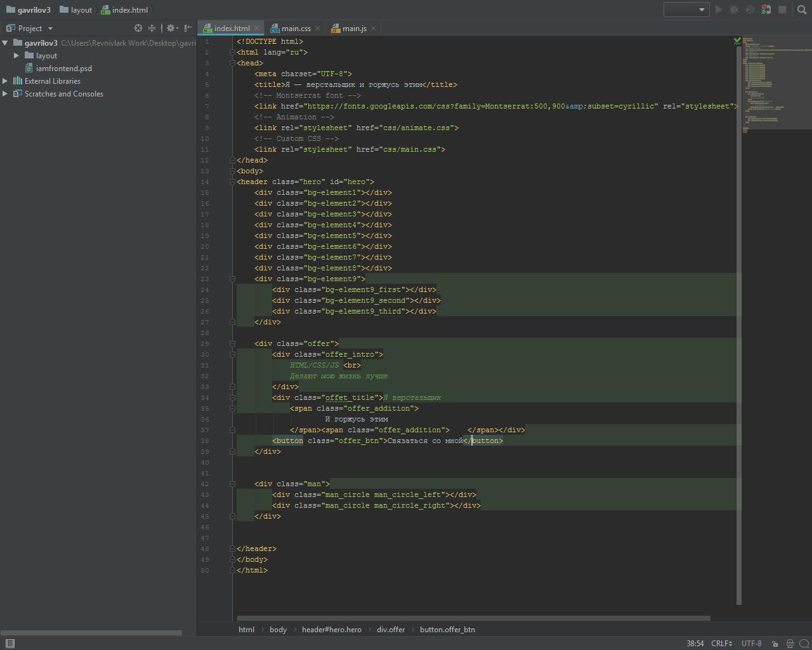The image size is (812, 650).
Task: Click tool window toggle icon bottom-left
Action: pos(10,643)
